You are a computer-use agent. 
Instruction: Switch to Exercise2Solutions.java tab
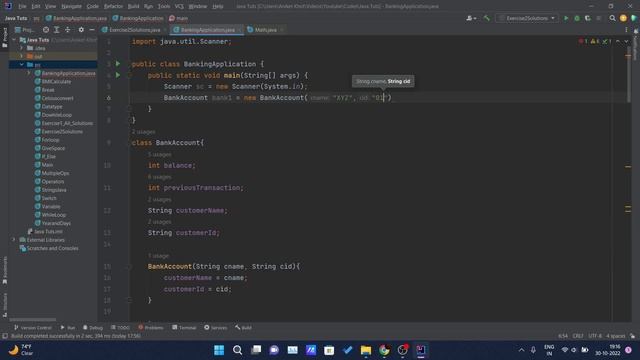tap(134, 30)
